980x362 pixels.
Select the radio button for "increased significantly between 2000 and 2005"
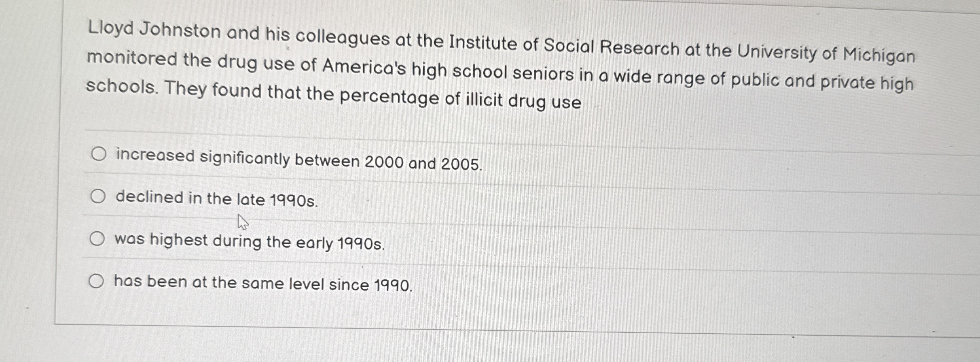(x=98, y=153)
